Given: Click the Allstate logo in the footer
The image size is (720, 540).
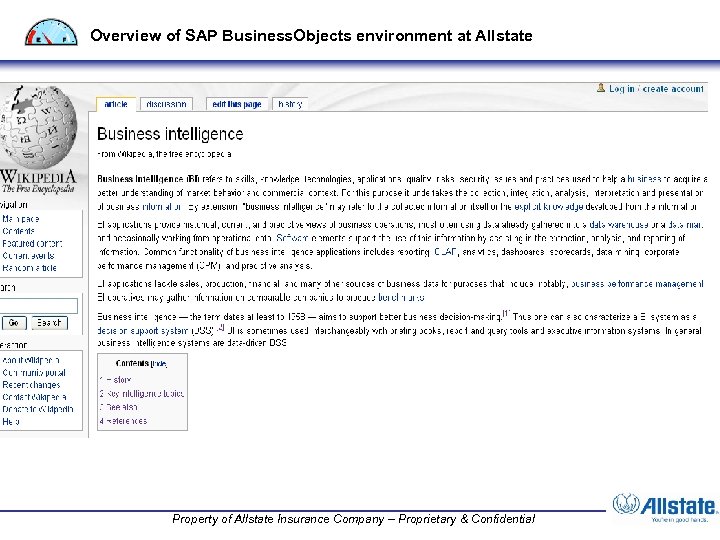Looking at the screenshot, I should pyautogui.click(x=664, y=507).
